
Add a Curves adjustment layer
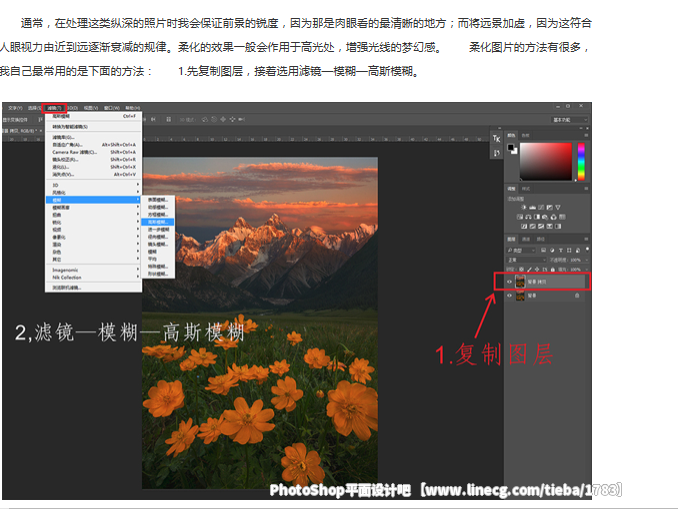(541, 208)
